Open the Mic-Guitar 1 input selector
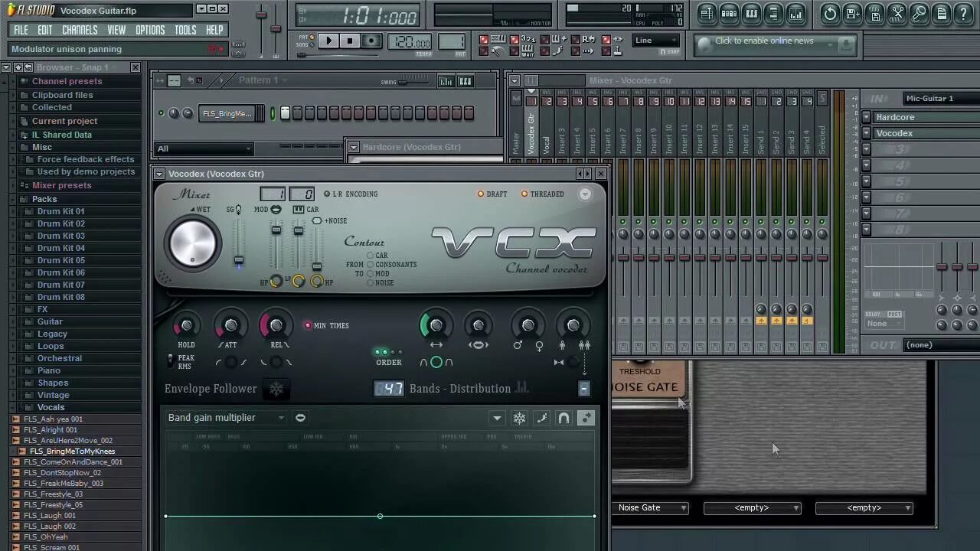Image resolution: width=980 pixels, height=551 pixels. point(942,99)
